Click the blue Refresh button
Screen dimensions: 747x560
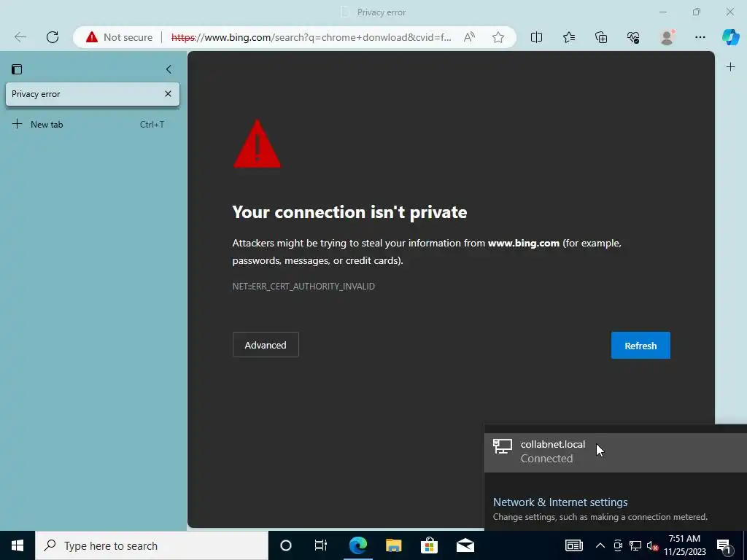tap(640, 346)
